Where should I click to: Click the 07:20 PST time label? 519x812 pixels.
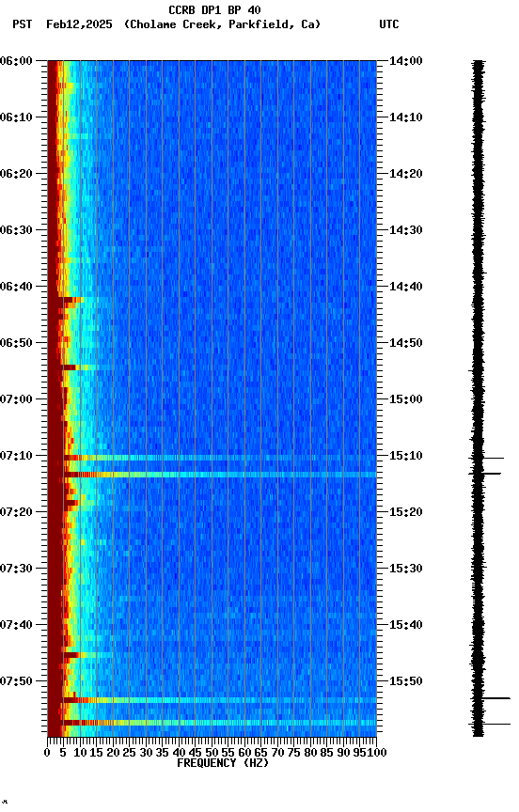(x=16, y=513)
